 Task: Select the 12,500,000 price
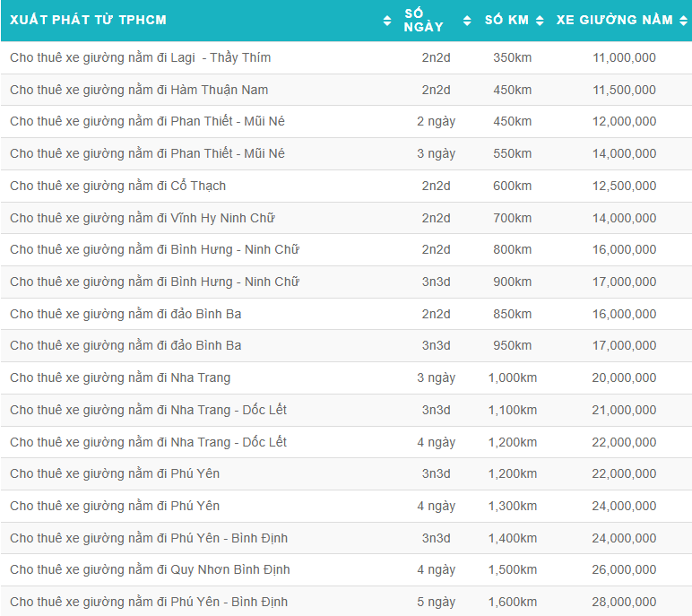(x=624, y=186)
